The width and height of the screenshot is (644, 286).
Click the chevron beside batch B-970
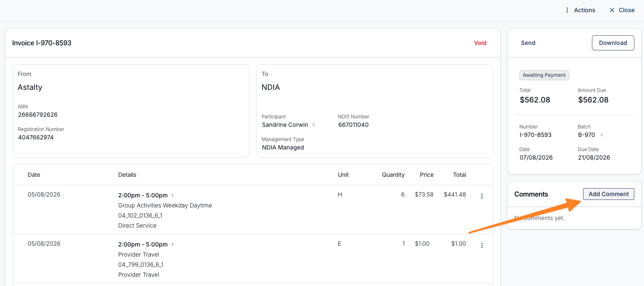pyautogui.click(x=602, y=135)
